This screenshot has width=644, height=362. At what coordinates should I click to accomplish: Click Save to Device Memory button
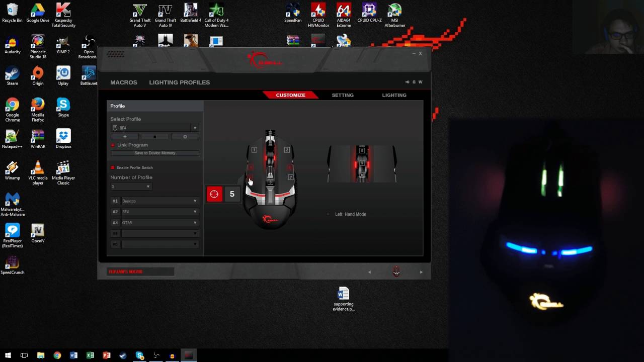click(x=155, y=153)
